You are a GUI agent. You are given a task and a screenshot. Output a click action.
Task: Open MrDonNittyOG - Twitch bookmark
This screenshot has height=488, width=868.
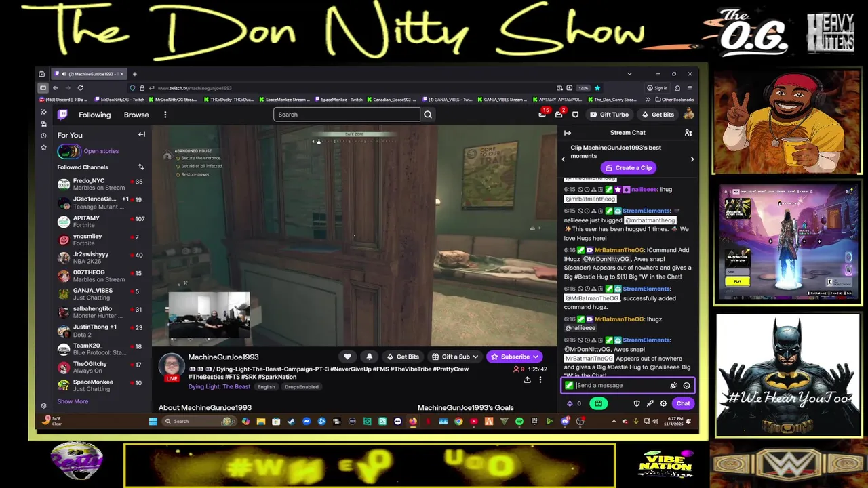tap(119, 100)
